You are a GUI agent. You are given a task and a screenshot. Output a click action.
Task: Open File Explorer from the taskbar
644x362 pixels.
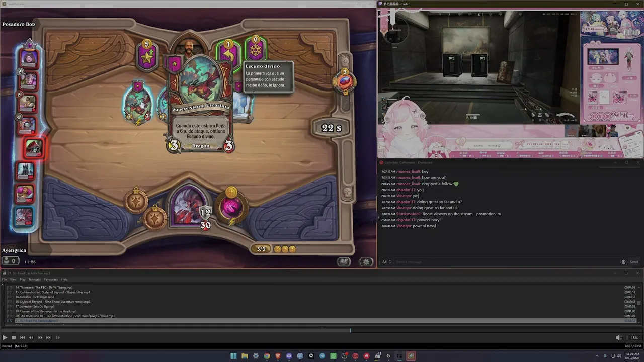tap(245, 356)
